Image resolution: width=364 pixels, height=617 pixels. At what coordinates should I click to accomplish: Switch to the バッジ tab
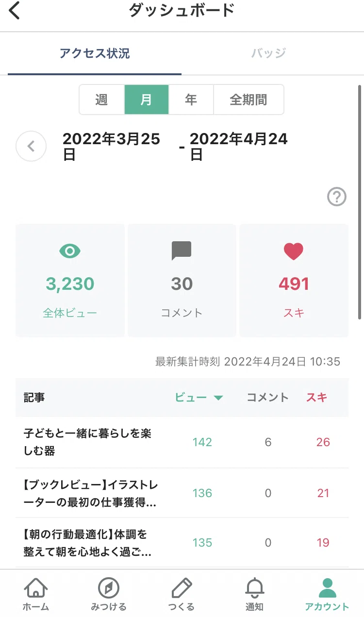(x=268, y=53)
